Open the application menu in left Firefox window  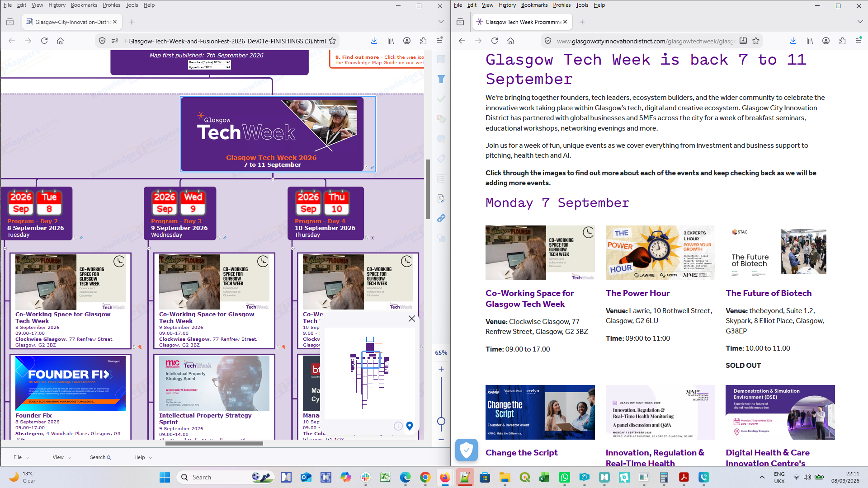[439, 41]
